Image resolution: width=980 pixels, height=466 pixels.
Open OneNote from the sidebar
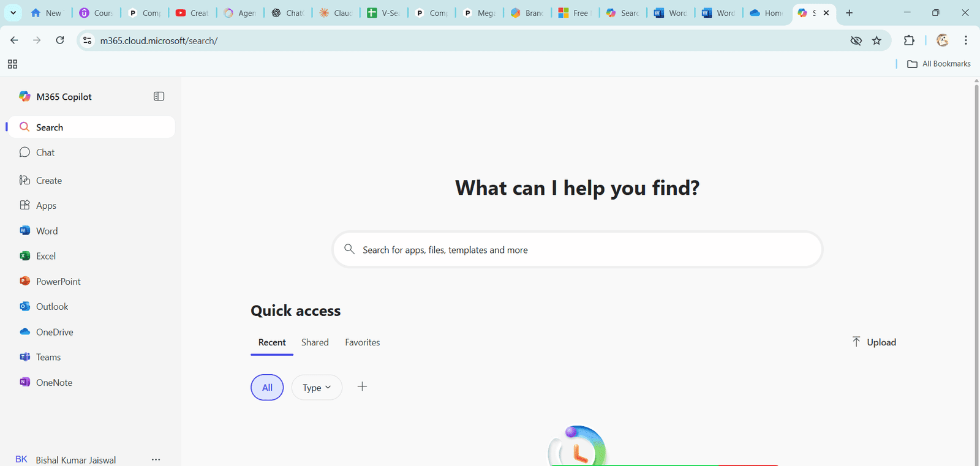coord(54,383)
